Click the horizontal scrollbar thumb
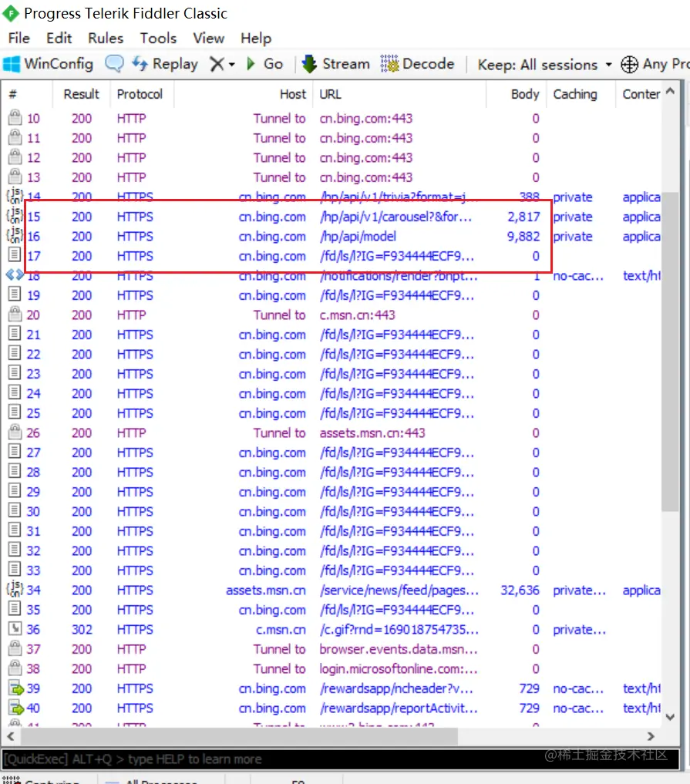690x784 pixels. tap(239, 736)
